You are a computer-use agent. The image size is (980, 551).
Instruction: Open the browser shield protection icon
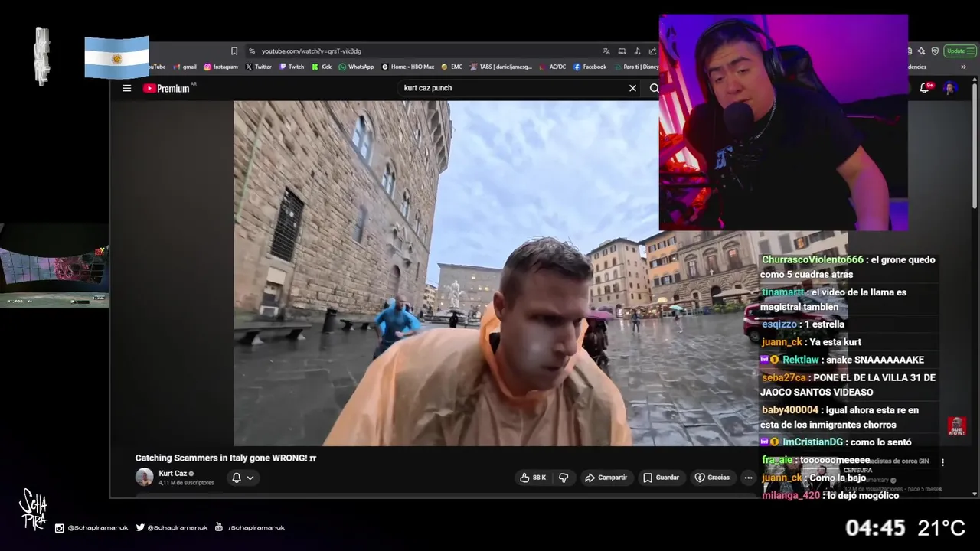coord(935,51)
